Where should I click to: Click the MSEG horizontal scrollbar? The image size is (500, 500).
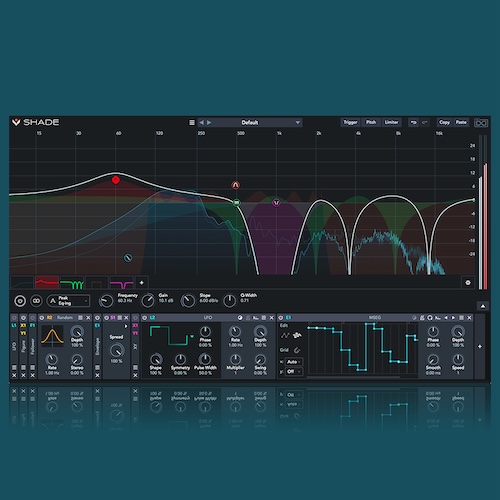[x=353, y=377]
